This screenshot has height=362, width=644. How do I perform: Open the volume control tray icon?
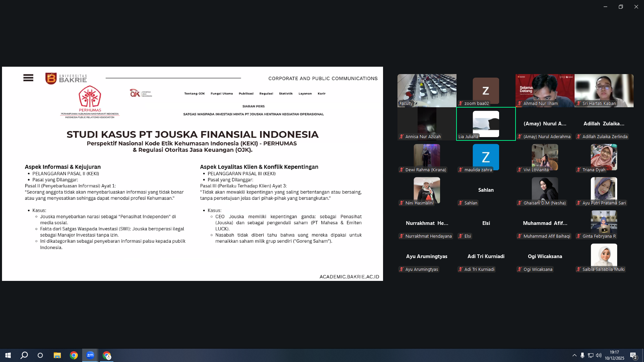[x=599, y=355]
